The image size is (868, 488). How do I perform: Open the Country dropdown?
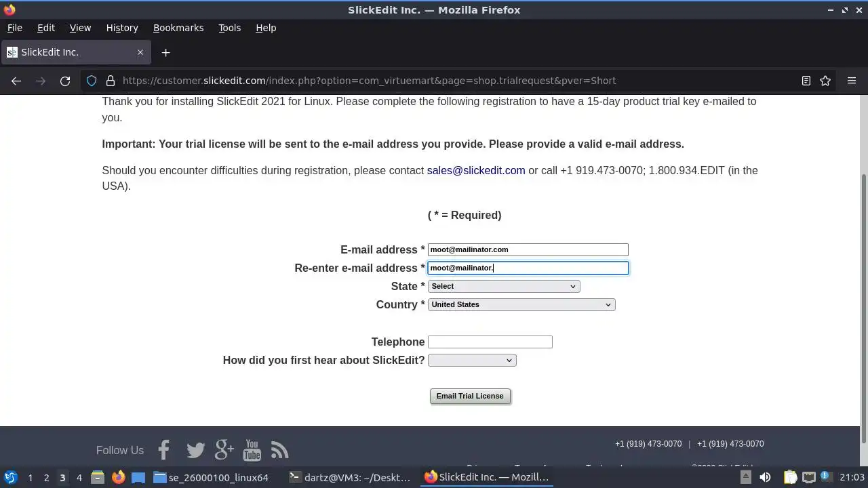(521, 304)
